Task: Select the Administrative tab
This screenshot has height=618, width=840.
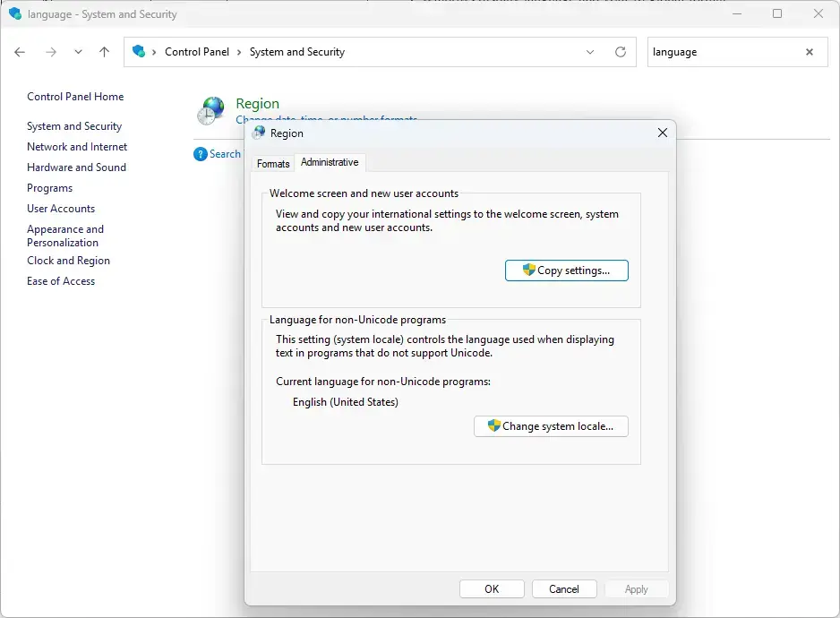Action: pos(330,162)
